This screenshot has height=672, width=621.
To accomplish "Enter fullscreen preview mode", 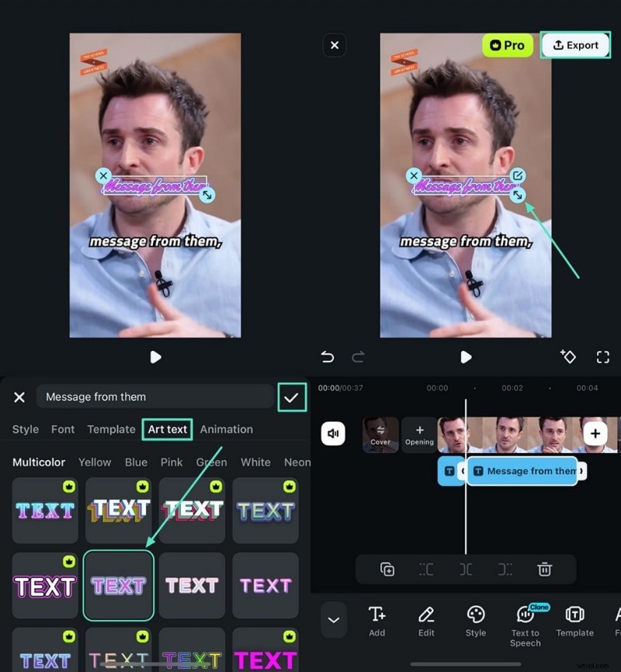I will pyautogui.click(x=603, y=357).
